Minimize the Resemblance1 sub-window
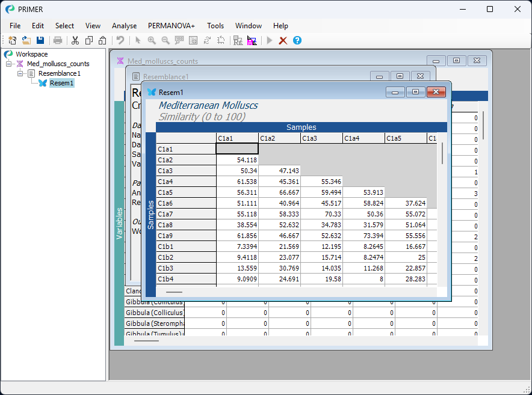Viewport: 532px width, 395px height. (379, 76)
